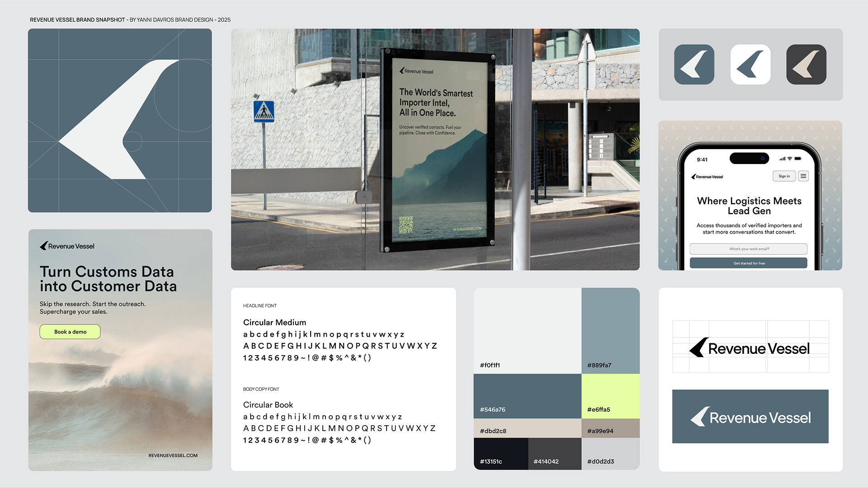Viewport: 868px width, 488px height.
Task: Click the Revenue Vessel logo on wave ad
Action: click(x=67, y=246)
